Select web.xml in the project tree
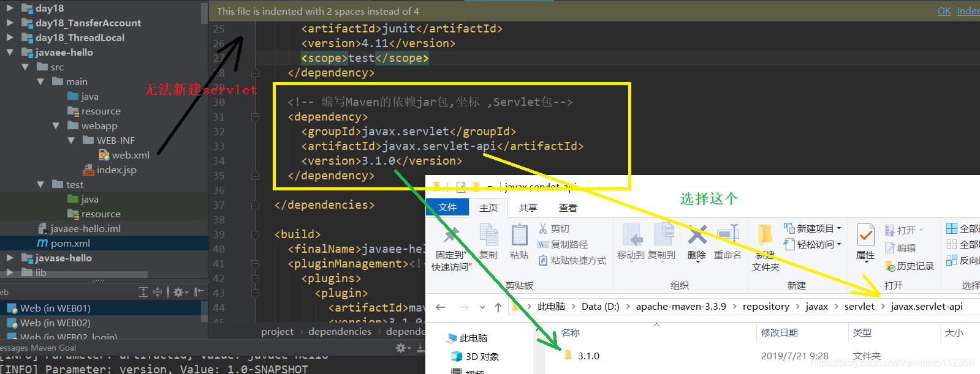The image size is (980, 374). point(131,155)
